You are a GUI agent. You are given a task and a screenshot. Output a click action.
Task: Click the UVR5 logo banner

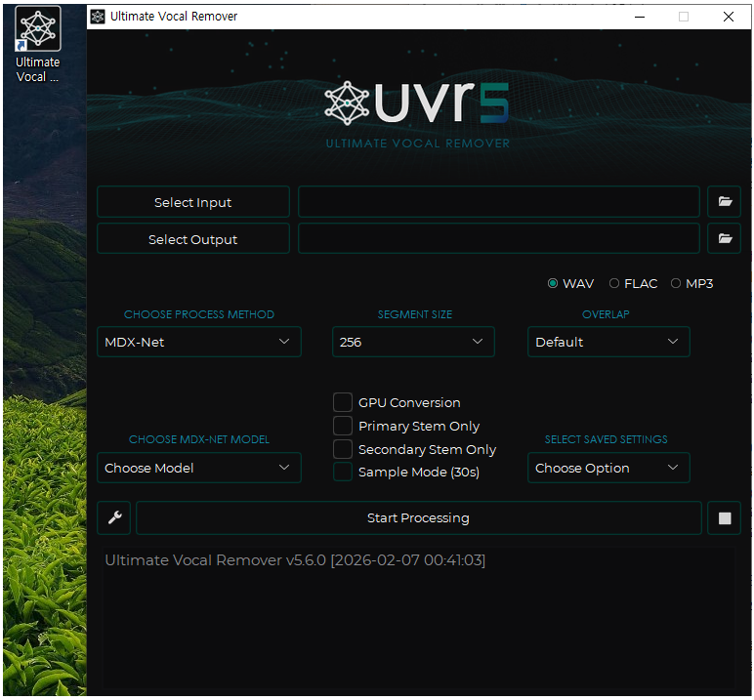point(417,114)
